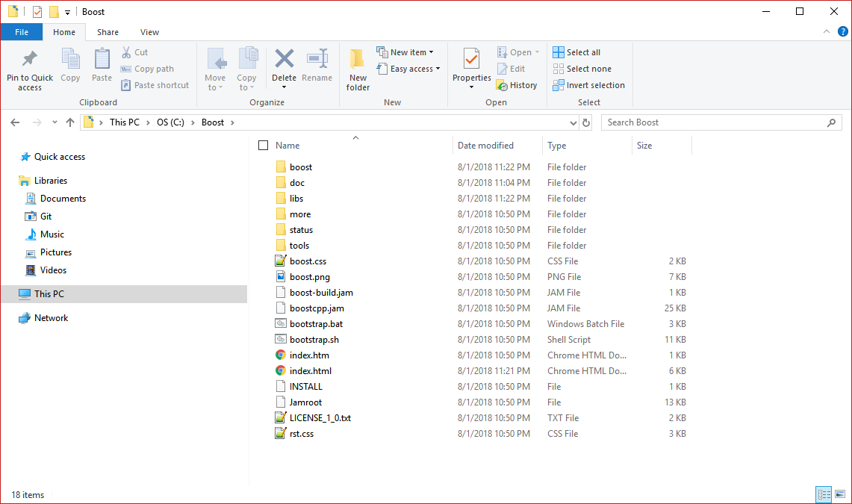
Task: Select Music library
Action: (52, 234)
